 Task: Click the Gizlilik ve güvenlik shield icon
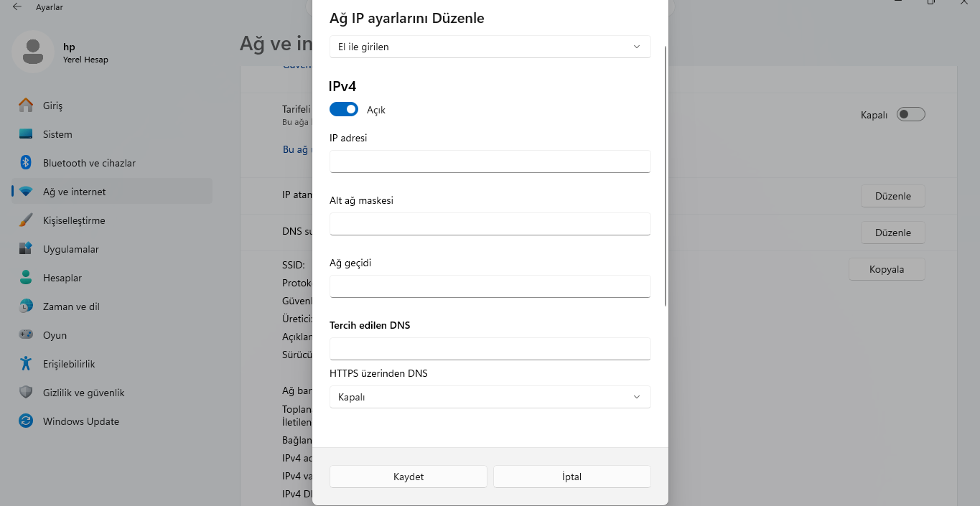pos(26,393)
